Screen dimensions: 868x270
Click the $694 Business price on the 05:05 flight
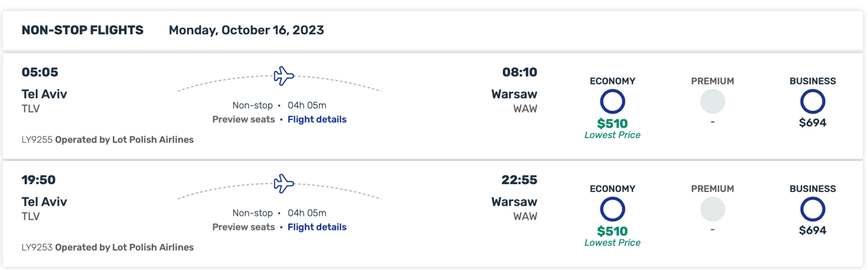tap(812, 123)
